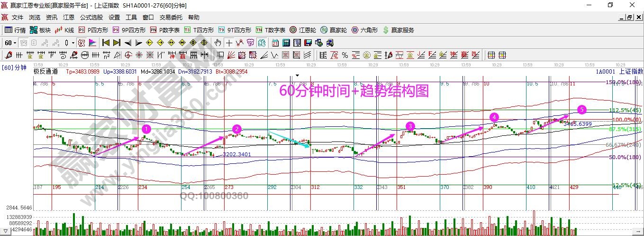Open the 公式选股 menu
This screenshot has height=236, width=644.
pyautogui.click(x=91, y=17)
